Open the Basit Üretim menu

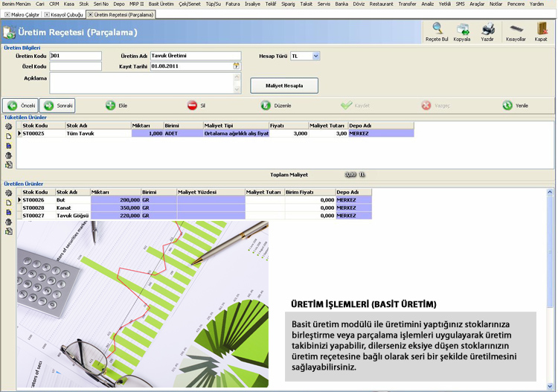tap(161, 4)
